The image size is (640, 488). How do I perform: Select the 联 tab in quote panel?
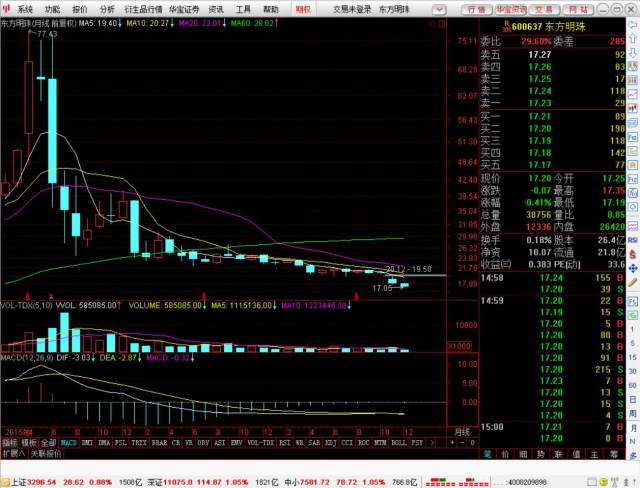coord(559,454)
